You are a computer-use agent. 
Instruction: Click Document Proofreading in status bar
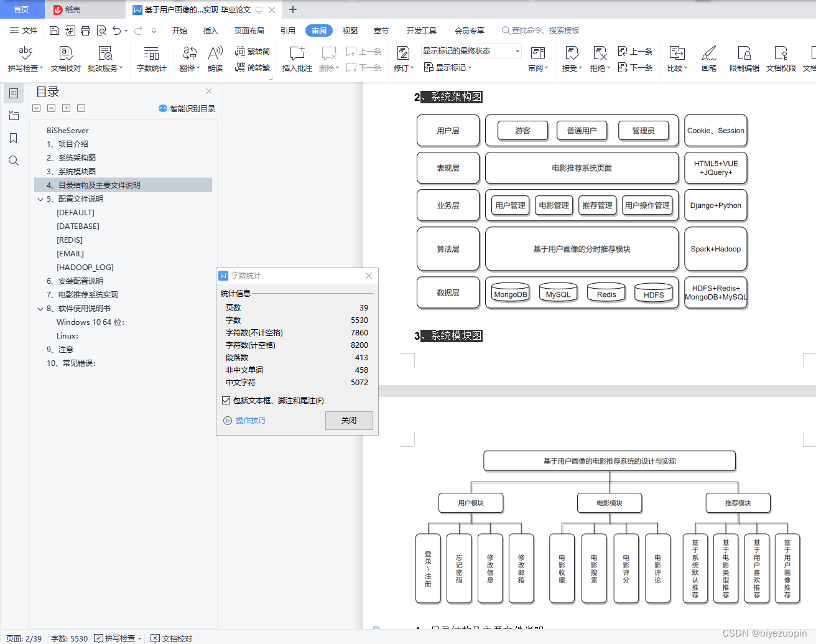(172, 638)
